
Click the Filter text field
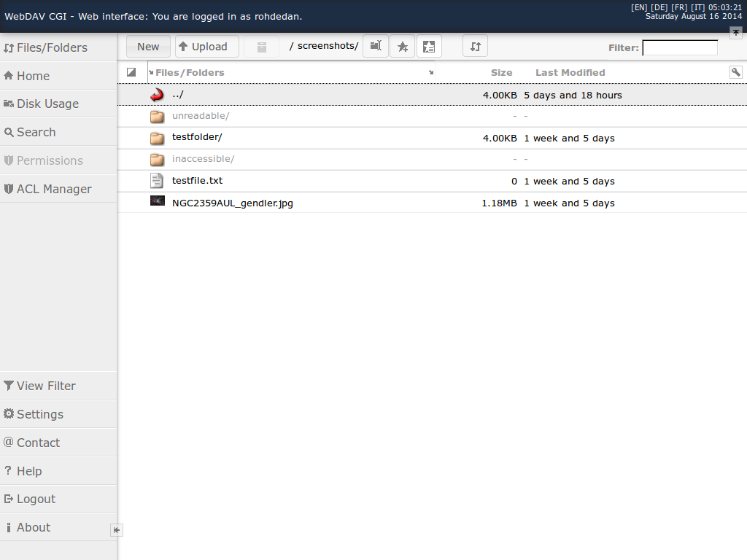pyautogui.click(x=679, y=48)
